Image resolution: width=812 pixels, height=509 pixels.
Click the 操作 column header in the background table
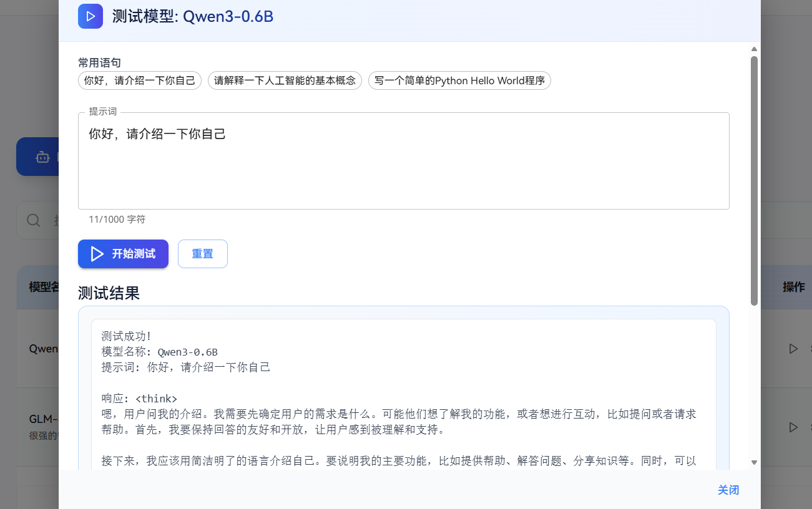point(793,287)
